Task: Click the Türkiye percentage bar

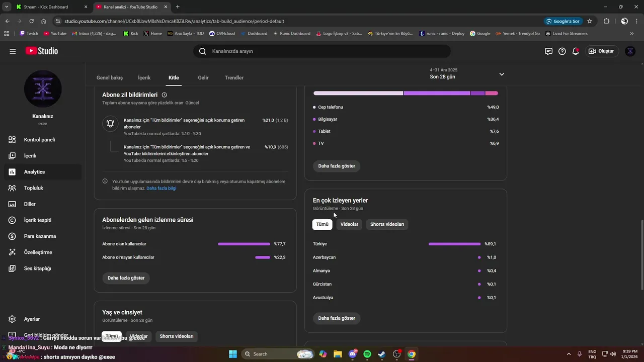Action: (x=455, y=244)
